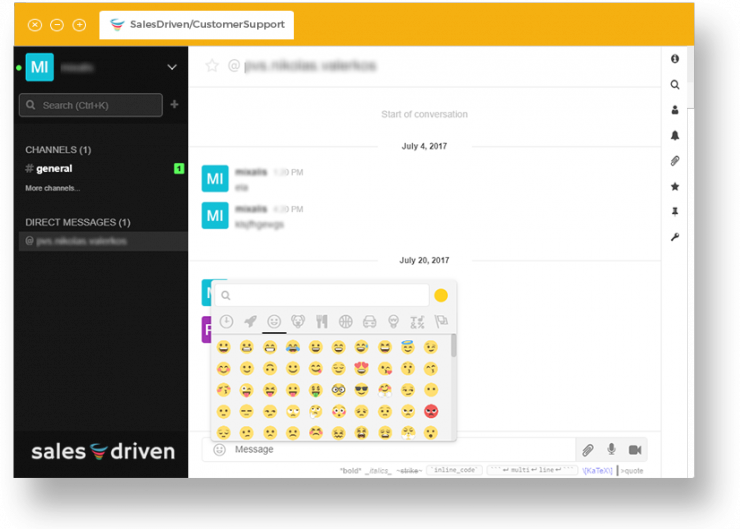Switch to symbols emoji tab
Viewport: 740px width, 529px height.
[417, 322]
